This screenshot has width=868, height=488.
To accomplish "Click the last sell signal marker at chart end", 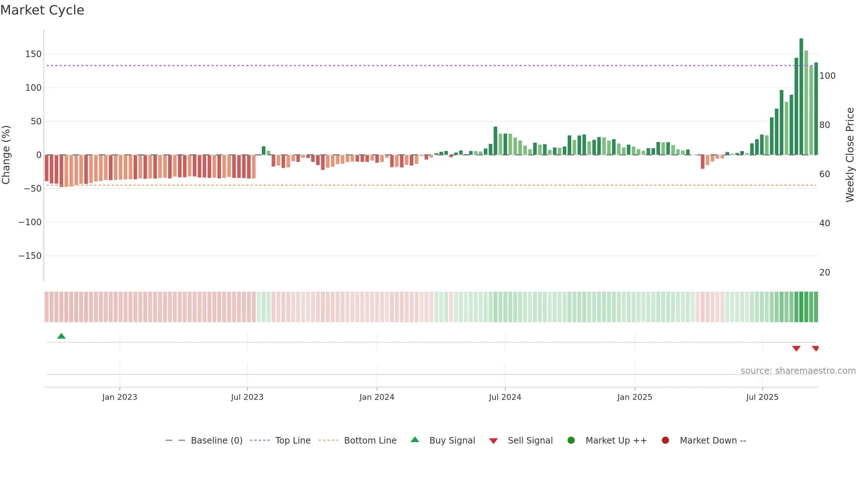I will (815, 348).
